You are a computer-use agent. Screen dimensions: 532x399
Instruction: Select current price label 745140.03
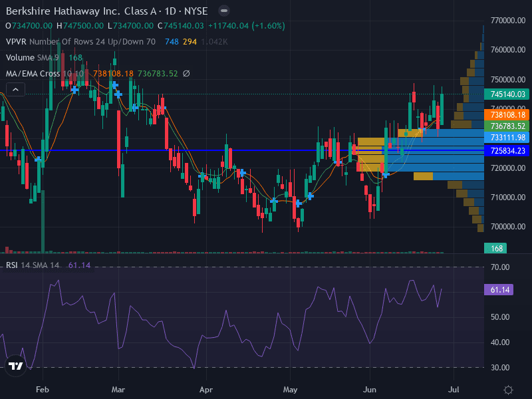[507, 94]
